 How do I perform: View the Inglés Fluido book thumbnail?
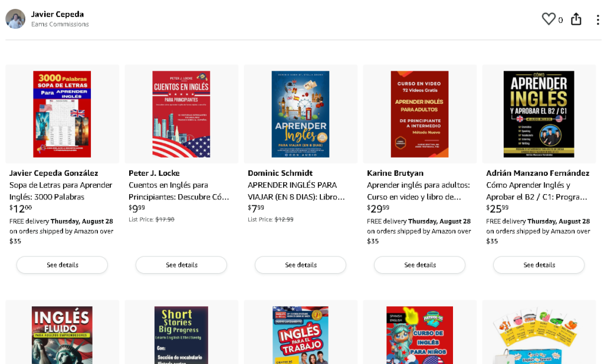click(62, 335)
